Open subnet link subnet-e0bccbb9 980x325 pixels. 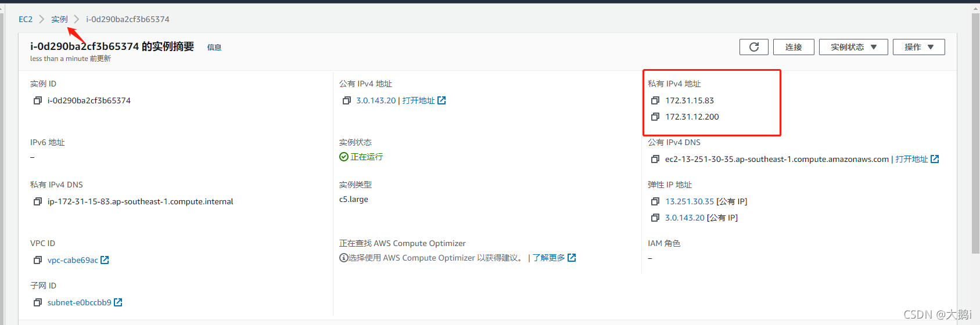pyautogui.click(x=79, y=302)
